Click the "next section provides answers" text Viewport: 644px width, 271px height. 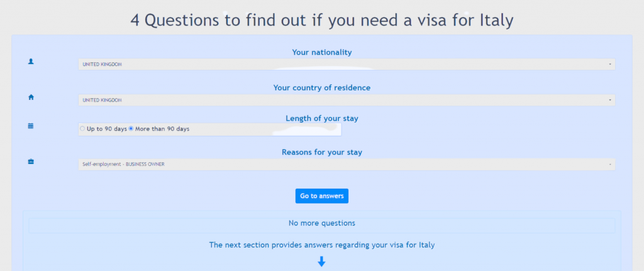pos(321,245)
